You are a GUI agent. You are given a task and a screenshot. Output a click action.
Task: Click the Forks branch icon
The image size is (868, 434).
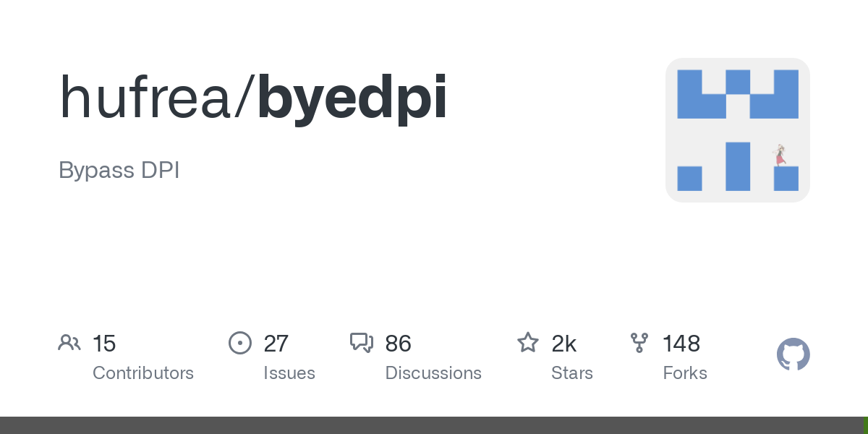click(x=639, y=343)
